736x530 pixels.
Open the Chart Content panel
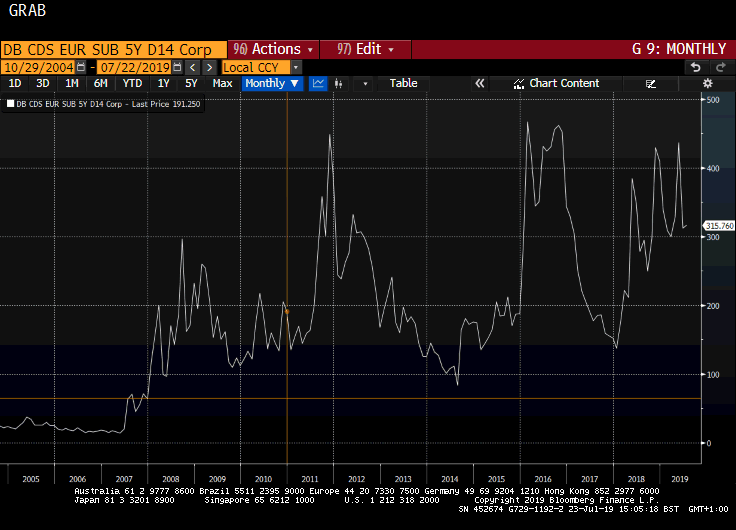(x=556, y=84)
